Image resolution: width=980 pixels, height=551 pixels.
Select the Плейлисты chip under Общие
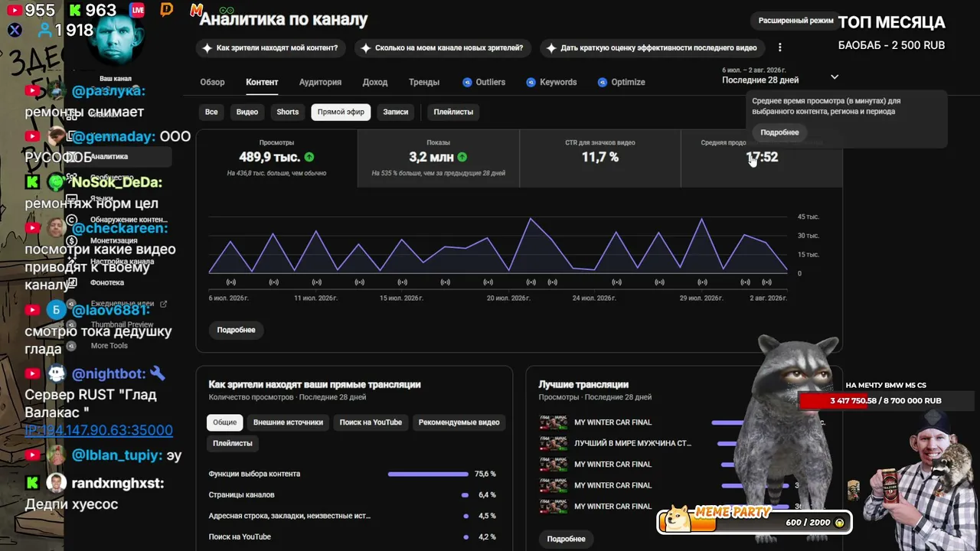click(233, 443)
